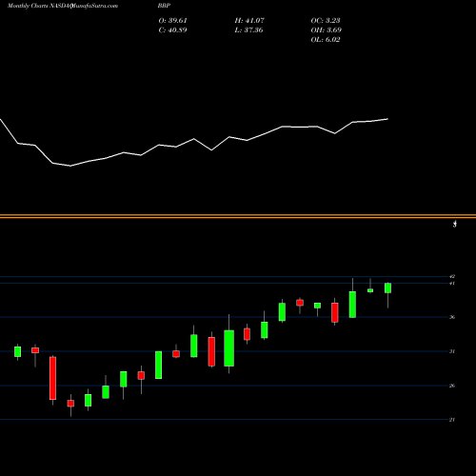Screen dimensions: 476x476
Task: Click the 41 price axis label
Action: coord(452,283)
